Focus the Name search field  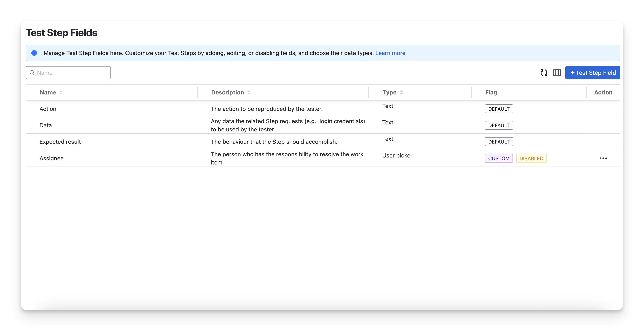pyautogui.click(x=73, y=73)
